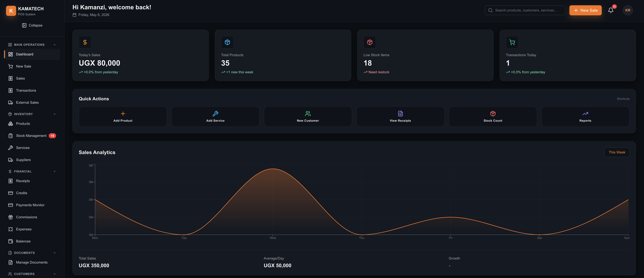The image size is (644, 278).
Task: Click the Fri data point on sales chart
Action: point(451,217)
